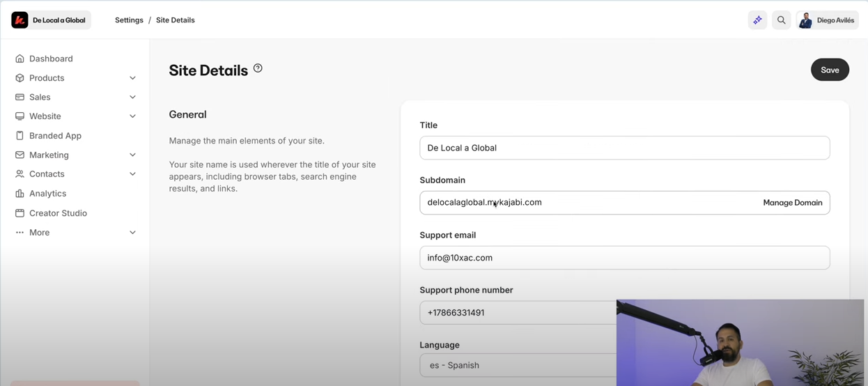Viewport: 868px width, 386px height.
Task: Expand the Products menu chevron
Action: click(x=132, y=78)
